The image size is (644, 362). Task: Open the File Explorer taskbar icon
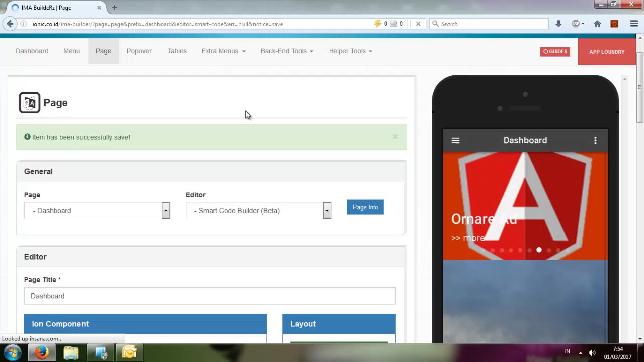point(71,352)
